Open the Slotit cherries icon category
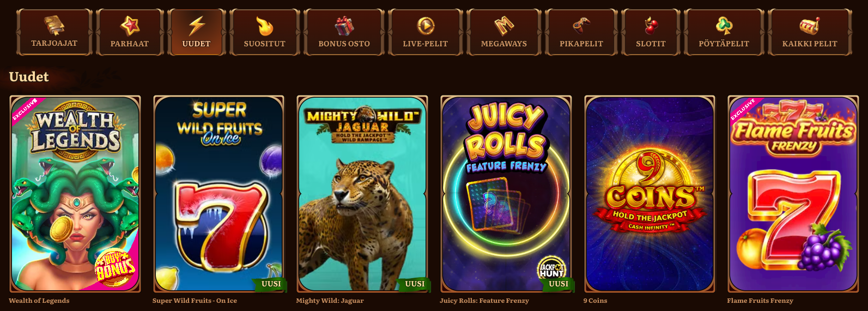The height and width of the screenshot is (311, 868). [x=651, y=32]
